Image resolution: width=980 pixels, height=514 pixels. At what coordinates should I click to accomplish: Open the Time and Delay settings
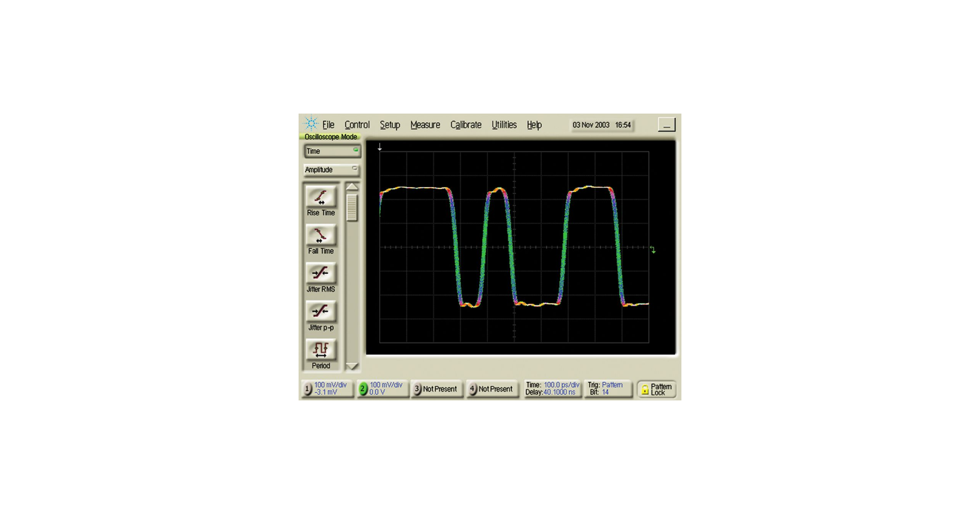[552, 389]
